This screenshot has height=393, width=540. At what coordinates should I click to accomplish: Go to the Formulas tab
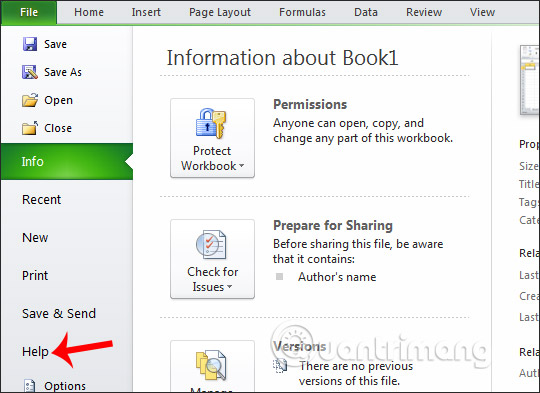[x=302, y=12]
